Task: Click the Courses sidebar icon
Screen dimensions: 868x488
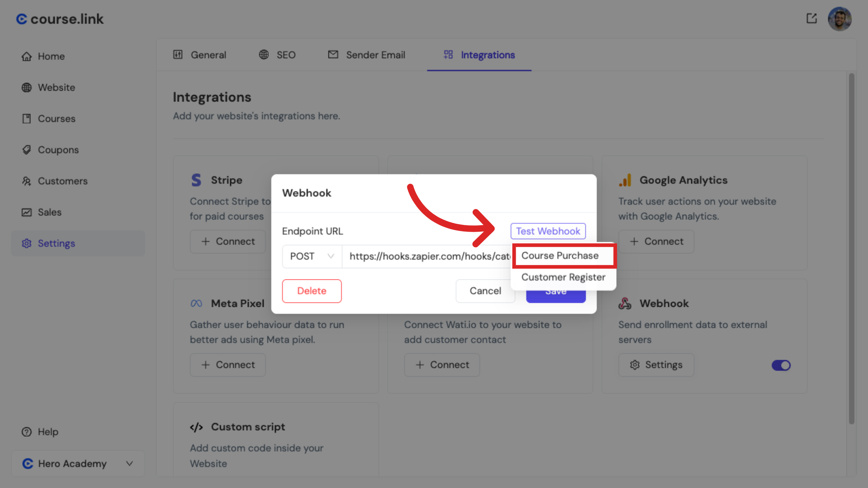Action: point(26,119)
